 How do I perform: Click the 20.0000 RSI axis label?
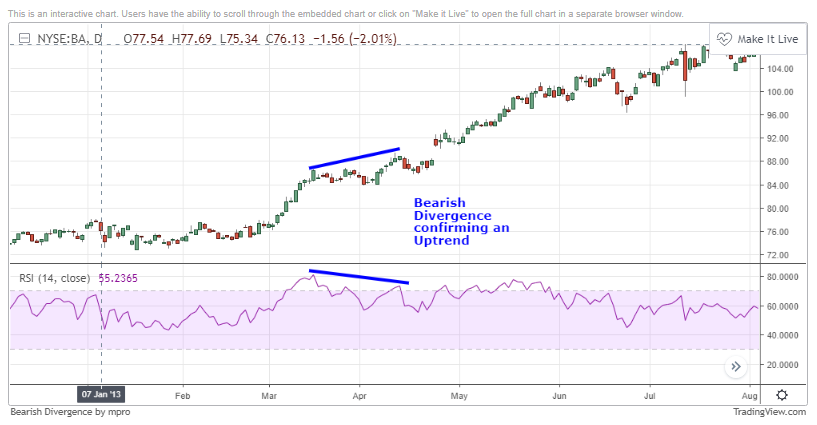coord(782,365)
